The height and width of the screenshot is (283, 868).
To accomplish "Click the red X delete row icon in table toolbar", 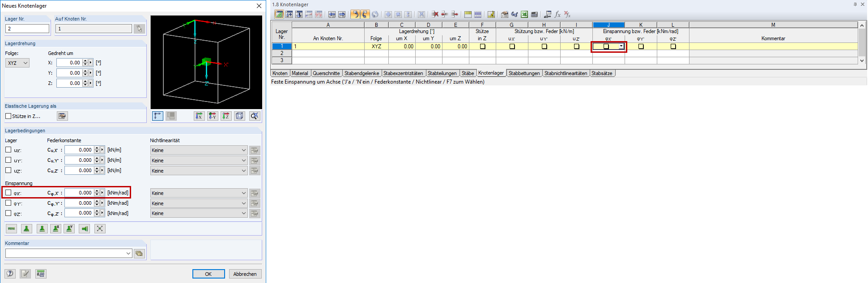I will (x=434, y=14).
